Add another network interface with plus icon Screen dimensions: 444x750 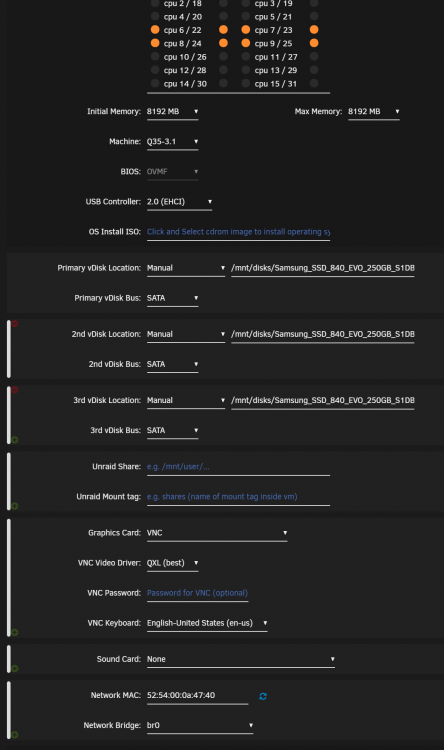point(15,734)
